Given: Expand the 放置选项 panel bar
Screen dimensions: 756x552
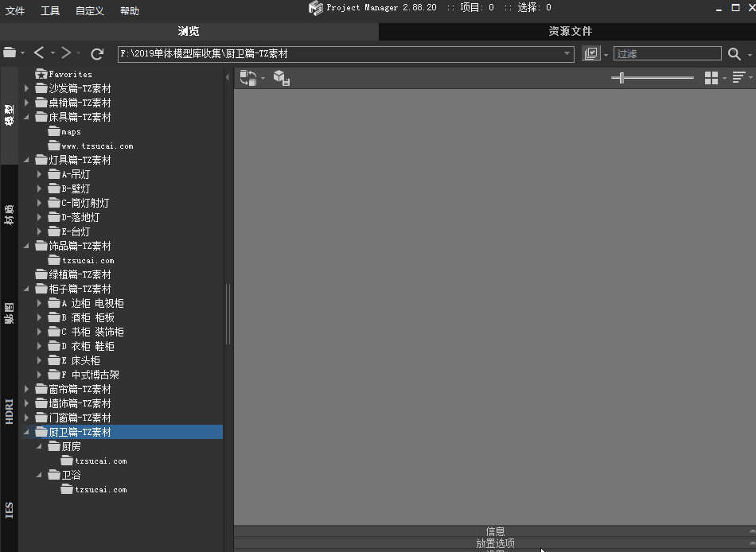Looking at the screenshot, I should [x=495, y=542].
